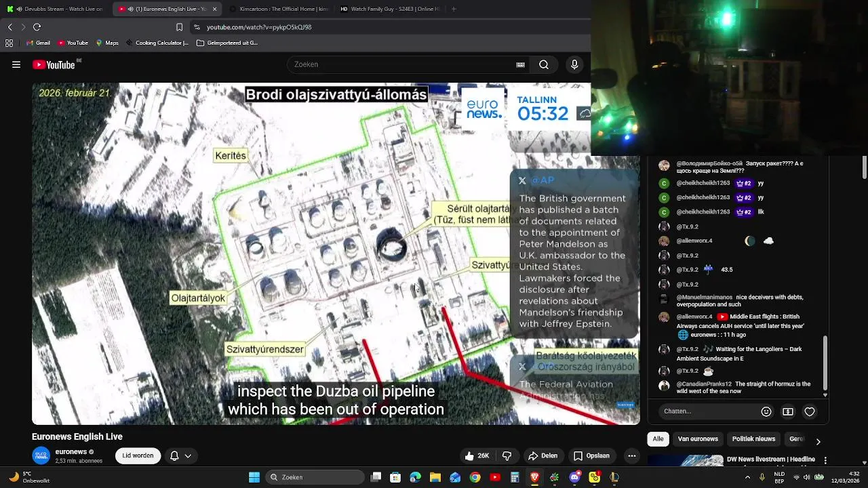Click the live chat scrollbar

pos(825,363)
